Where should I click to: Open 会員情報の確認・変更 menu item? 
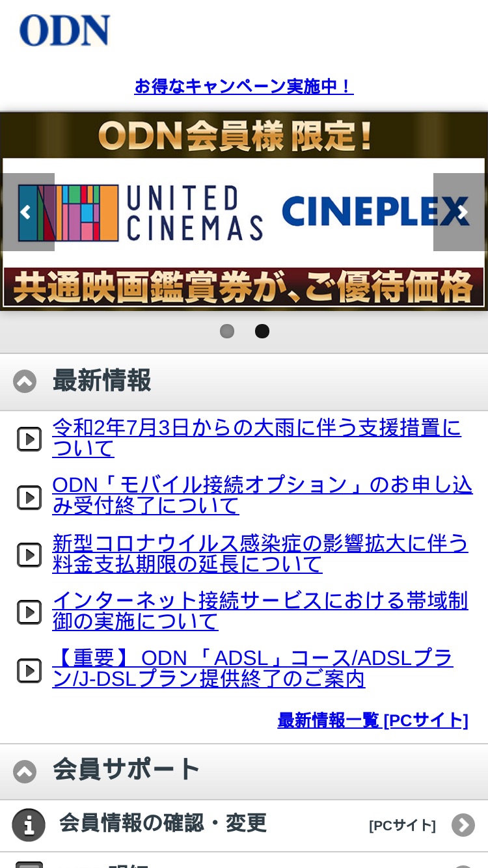point(244,825)
